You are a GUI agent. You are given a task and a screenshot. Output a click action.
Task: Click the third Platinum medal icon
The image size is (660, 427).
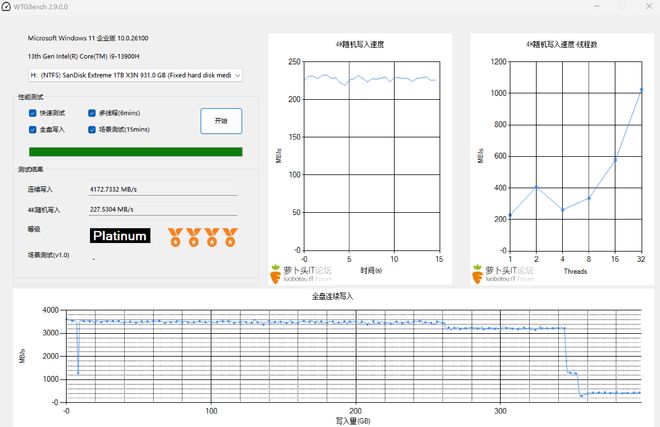[212, 237]
